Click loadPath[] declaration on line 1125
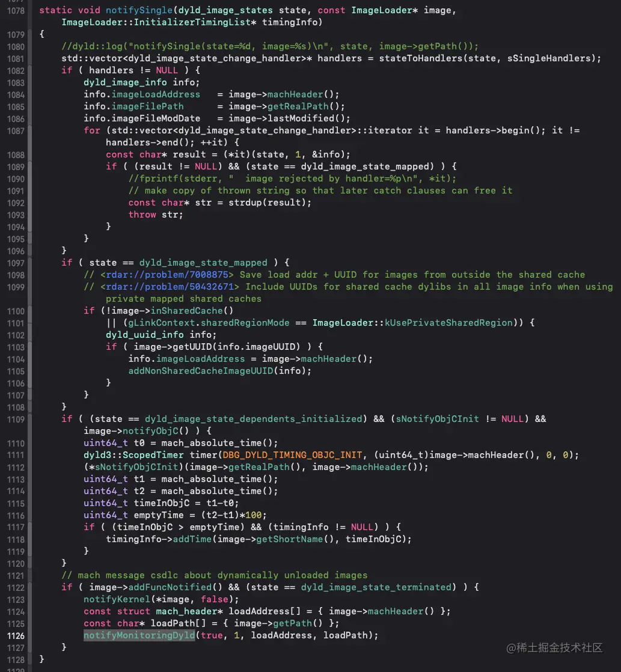621x672 pixels. [x=178, y=623]
